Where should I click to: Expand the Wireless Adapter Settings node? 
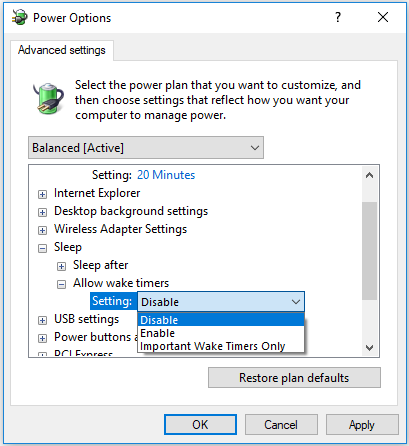[42, 230]
